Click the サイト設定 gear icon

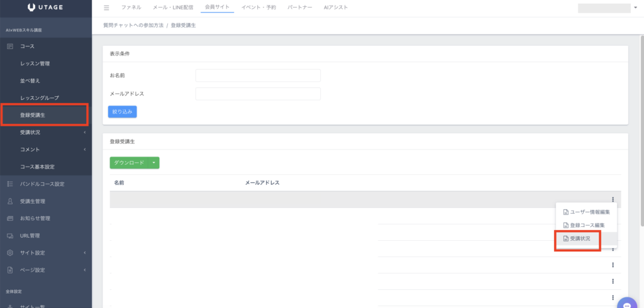(x=10, y=253)
